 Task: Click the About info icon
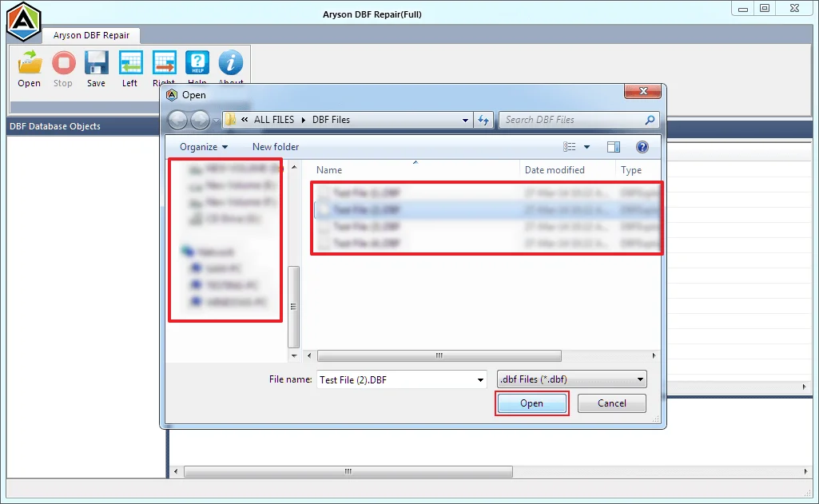230,62
